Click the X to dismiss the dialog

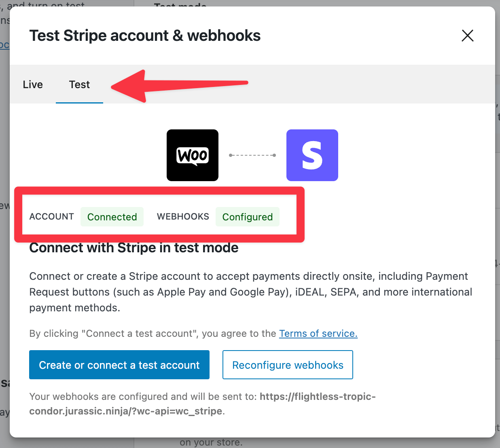point(468,36)
